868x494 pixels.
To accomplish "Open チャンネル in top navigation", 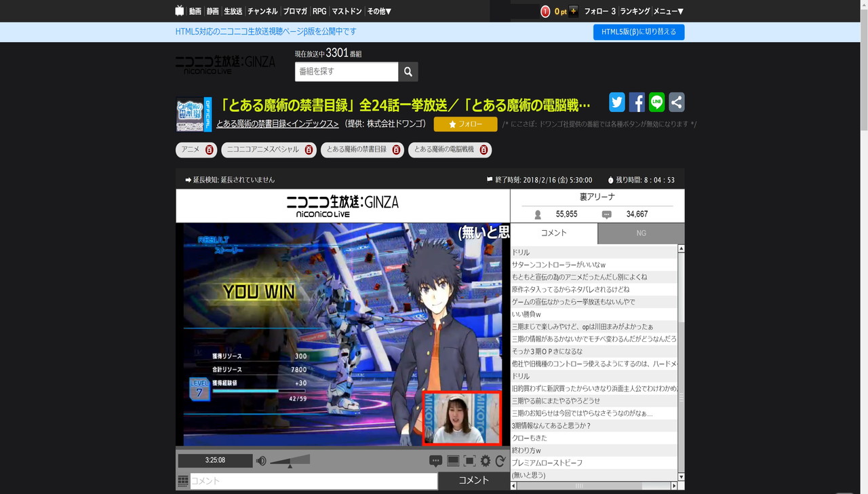I will click(x=262, y=12).
